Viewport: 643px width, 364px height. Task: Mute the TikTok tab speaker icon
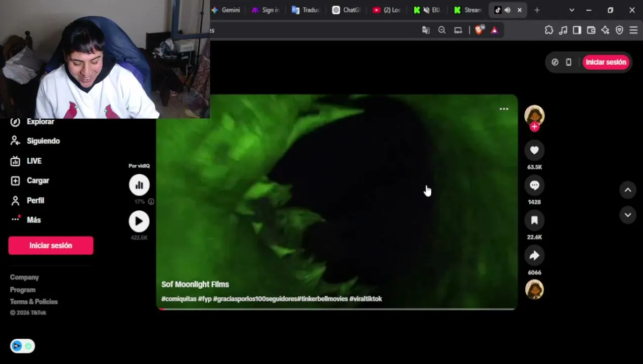point(508,10)
